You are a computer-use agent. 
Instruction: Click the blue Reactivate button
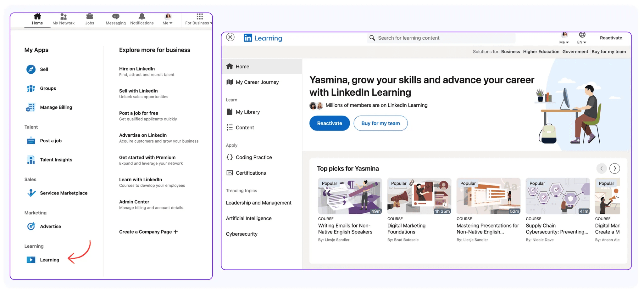330,123
